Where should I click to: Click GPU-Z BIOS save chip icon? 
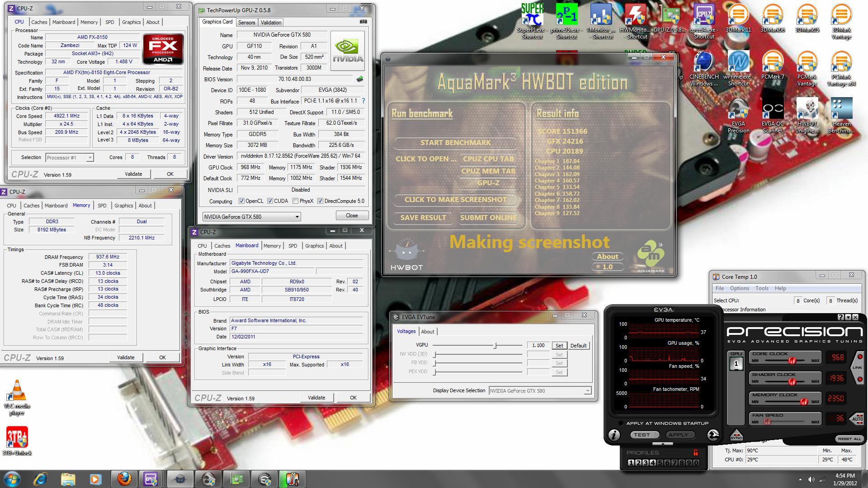pyautogui.click(x=360, y=79)
